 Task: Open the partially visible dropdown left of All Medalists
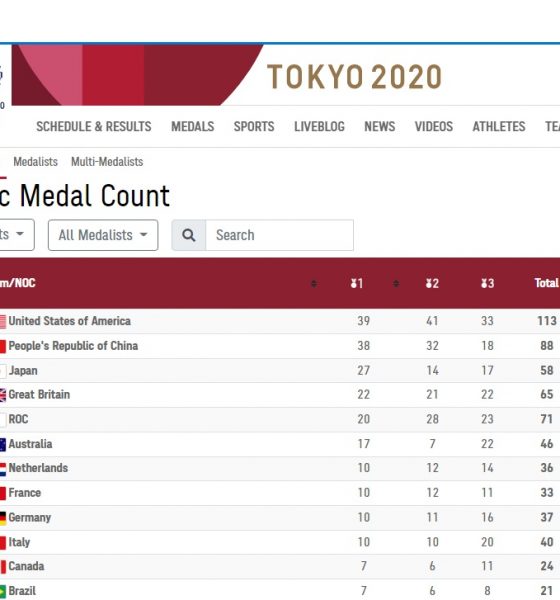coord(17,235)
